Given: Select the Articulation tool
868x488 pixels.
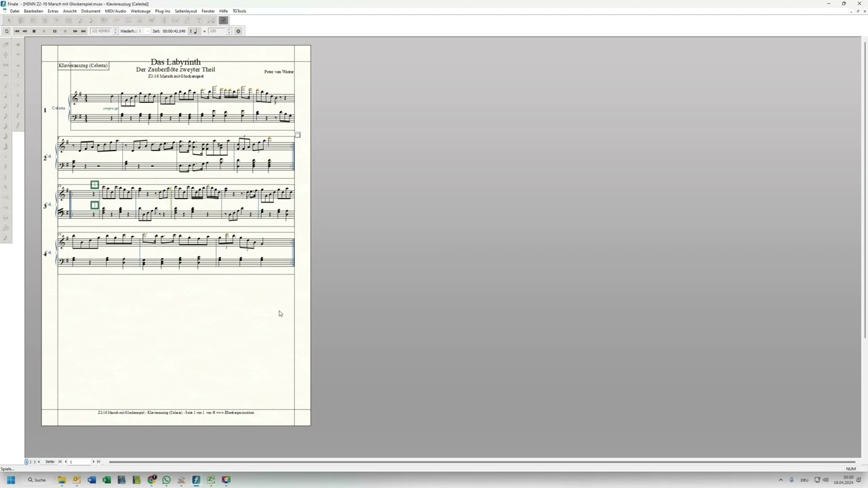Looking at the screenshot, I should tap(140, 20).
